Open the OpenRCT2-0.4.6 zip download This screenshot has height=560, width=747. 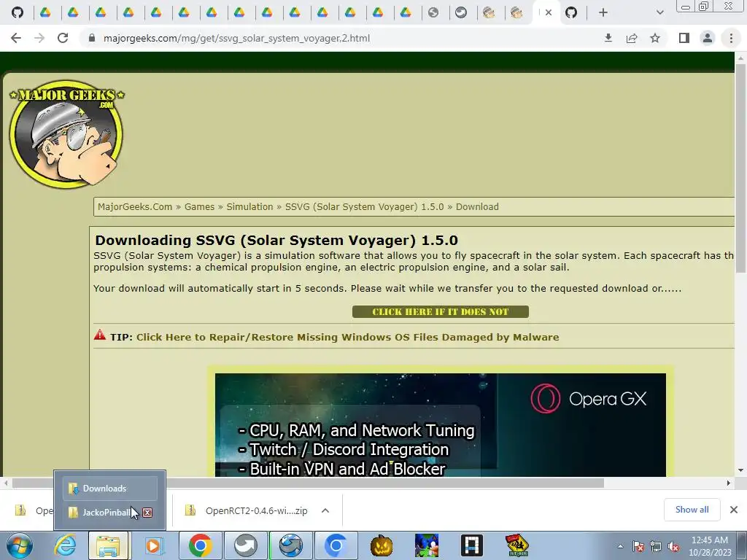256,510
